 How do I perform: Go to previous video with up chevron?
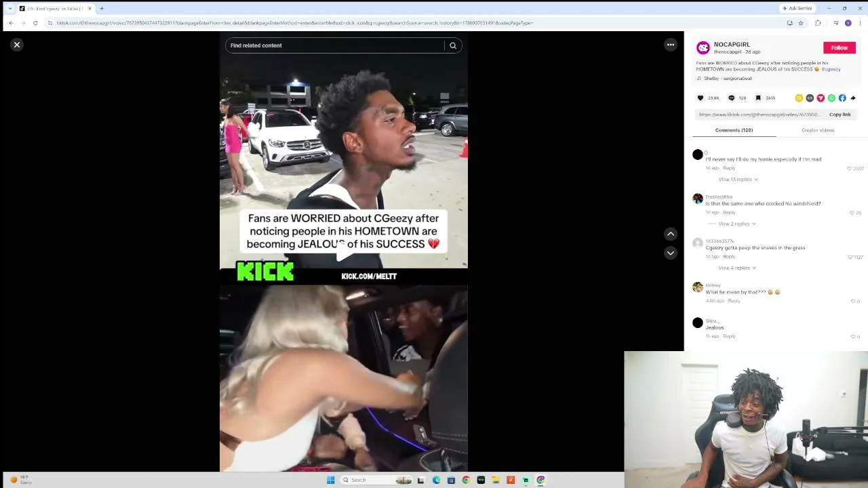671,234
